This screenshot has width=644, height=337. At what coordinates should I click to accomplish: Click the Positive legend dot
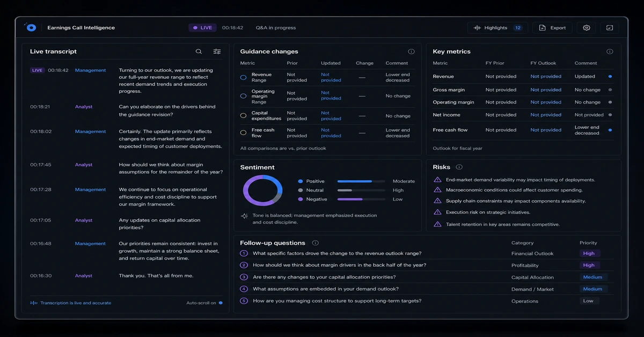pyautogui.click(x=301, y=181)
